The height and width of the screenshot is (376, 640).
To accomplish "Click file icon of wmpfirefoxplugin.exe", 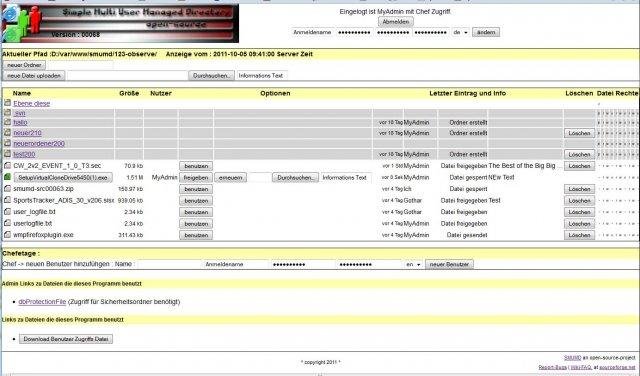I will click(x=7, y=235).
